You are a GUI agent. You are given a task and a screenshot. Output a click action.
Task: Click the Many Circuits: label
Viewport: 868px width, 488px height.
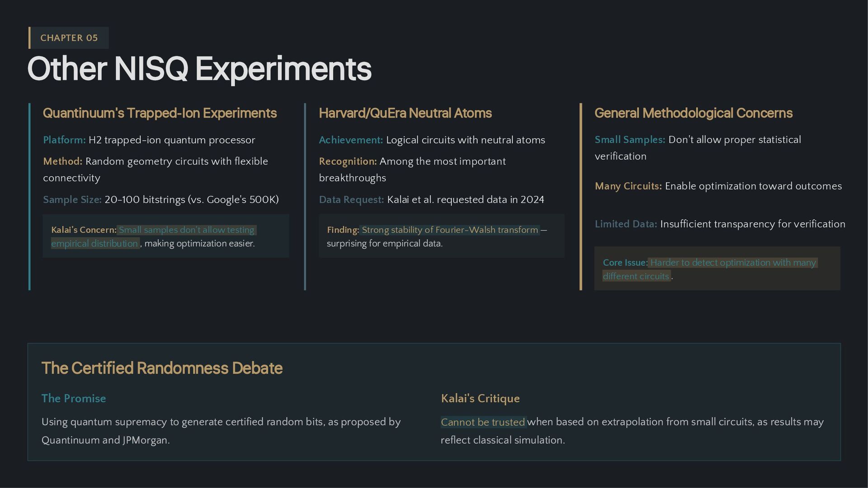click(628, 186)
